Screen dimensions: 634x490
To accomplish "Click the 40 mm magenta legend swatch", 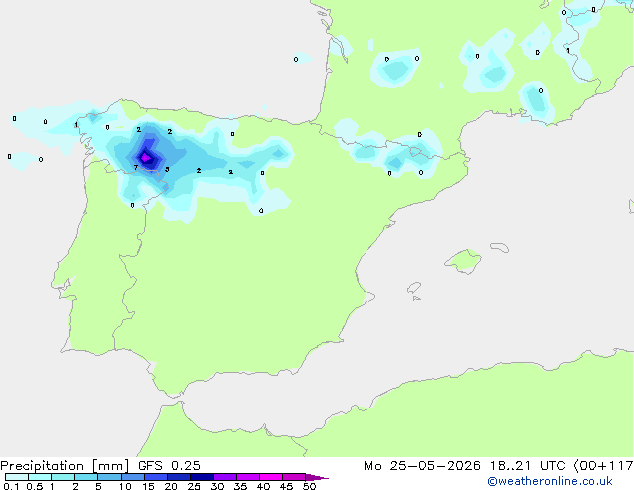I will pyautogui.click(x=271, y=477).
